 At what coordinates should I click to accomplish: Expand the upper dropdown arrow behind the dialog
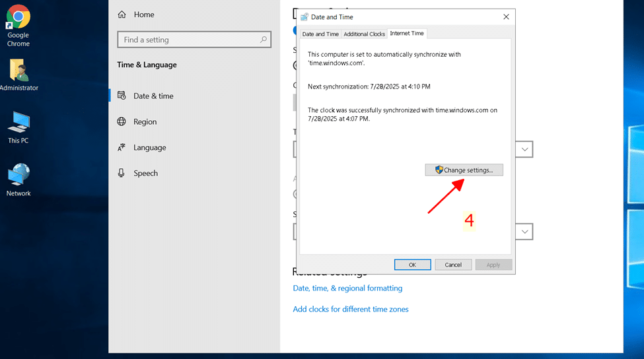tap(525, 149)
